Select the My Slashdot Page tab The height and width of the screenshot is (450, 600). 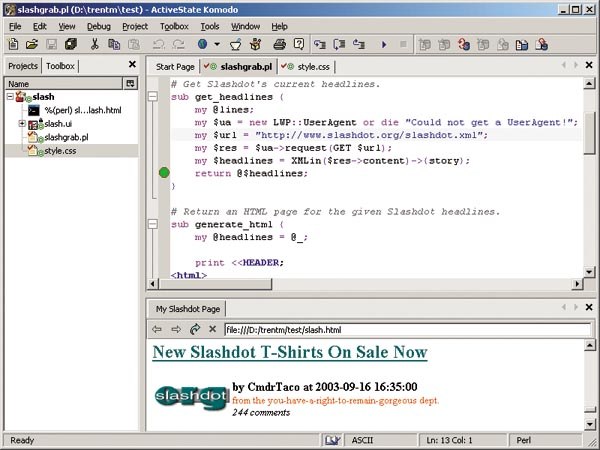[x=188, y=309]
